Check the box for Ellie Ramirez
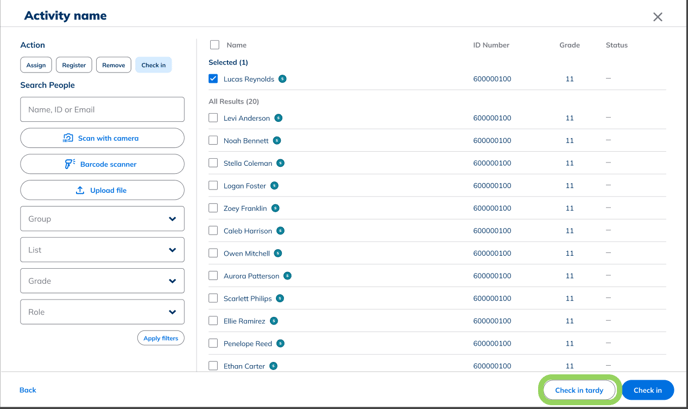The width and height of the screenshot is (688, 409). [213, 321]
